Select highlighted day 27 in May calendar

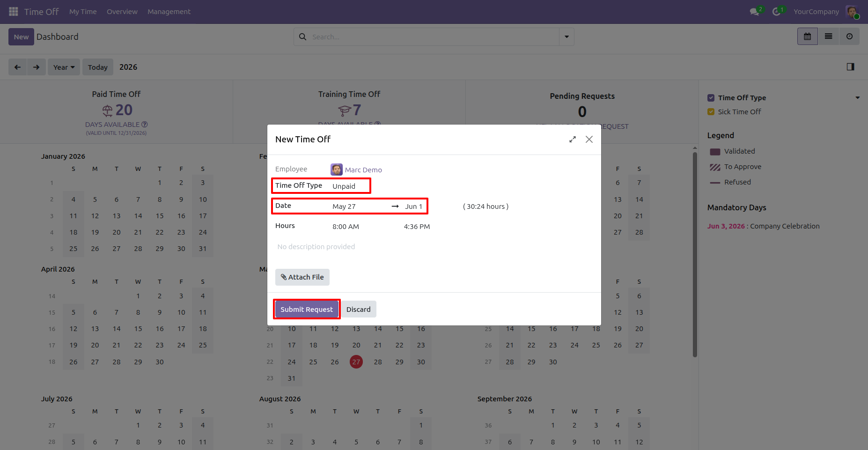coord(356,362)
